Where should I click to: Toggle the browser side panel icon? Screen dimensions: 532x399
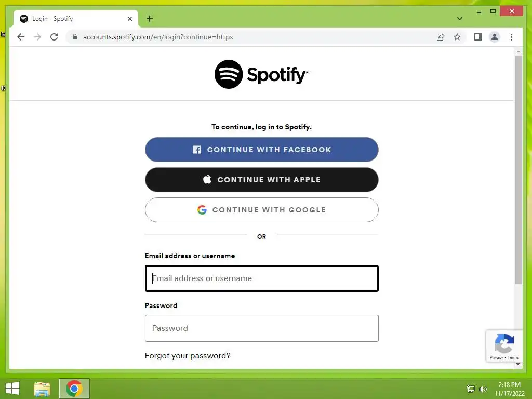coord(478,37)
